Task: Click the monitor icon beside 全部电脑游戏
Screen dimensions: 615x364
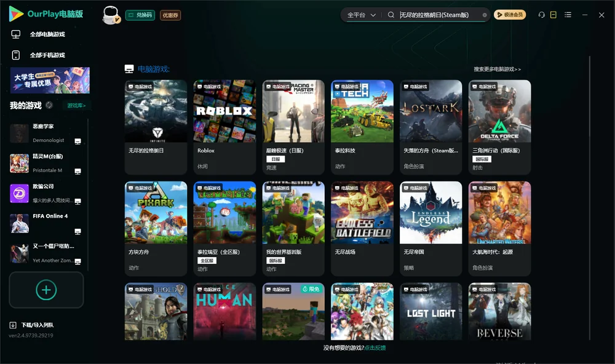Action: (x=16, y=34)
